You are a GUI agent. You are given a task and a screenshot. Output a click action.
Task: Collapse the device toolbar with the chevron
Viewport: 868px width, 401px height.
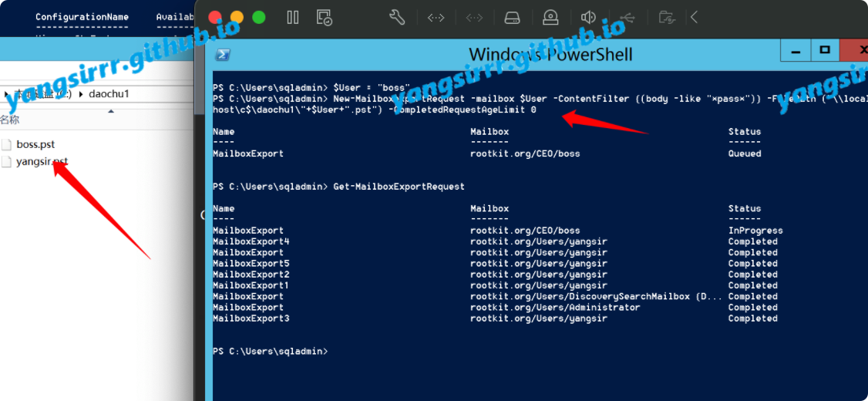pos(694,18)
